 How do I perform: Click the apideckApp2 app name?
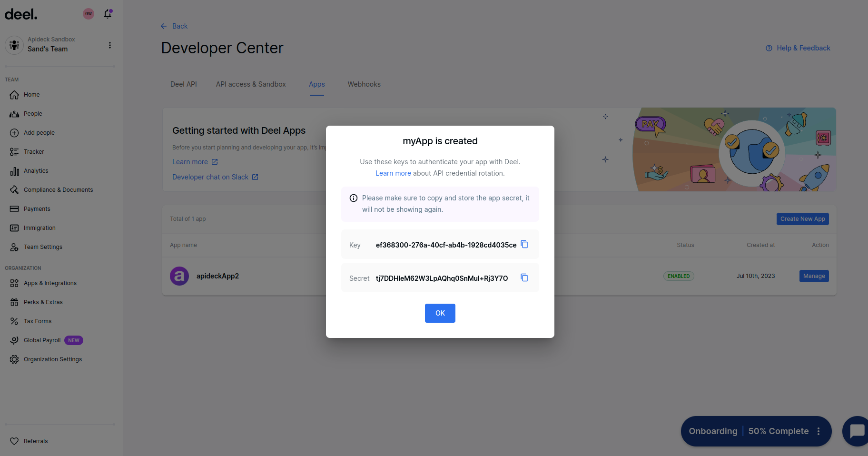point(218,276)
